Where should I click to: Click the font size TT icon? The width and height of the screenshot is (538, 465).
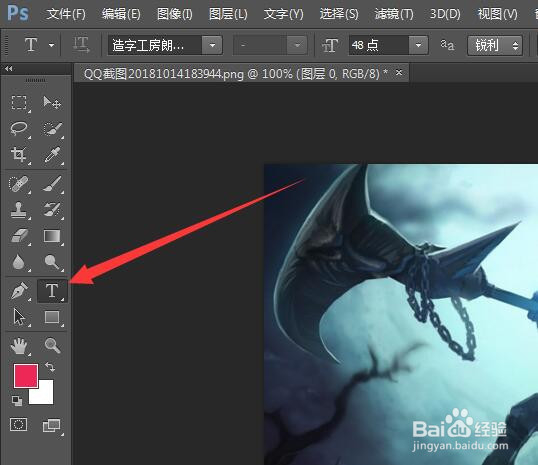point(330,45)
